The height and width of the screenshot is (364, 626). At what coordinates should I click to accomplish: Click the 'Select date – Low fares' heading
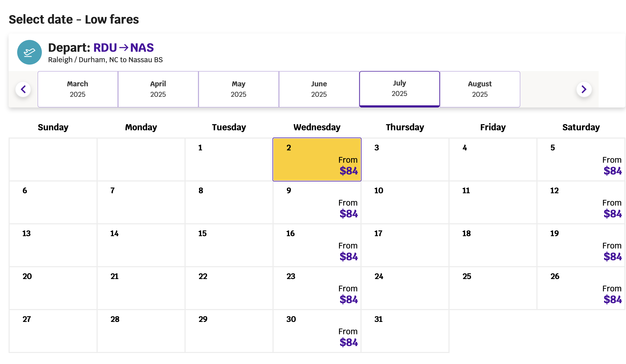(x=74, y=19)
